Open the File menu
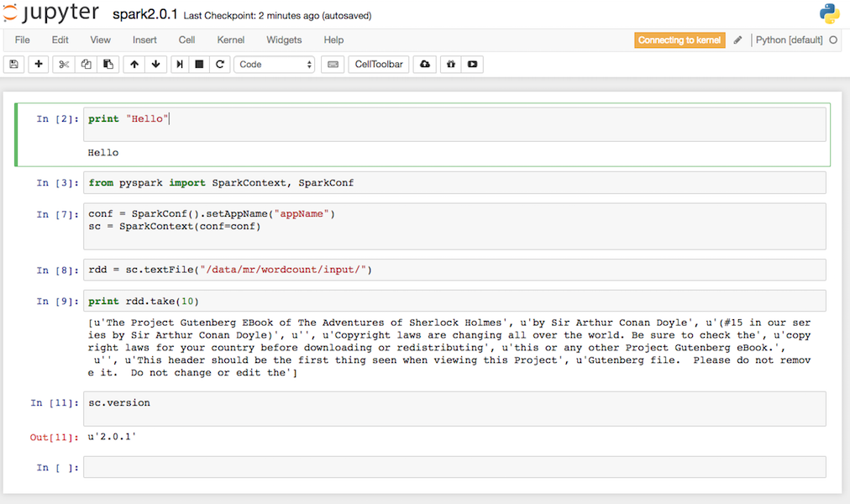850x504 pixels. 22,40
